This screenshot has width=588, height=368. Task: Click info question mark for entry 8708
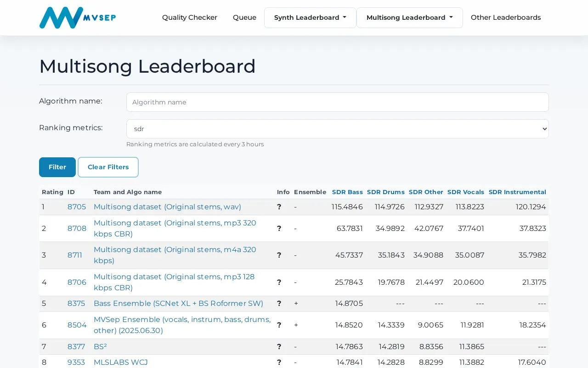coord(279,228)
